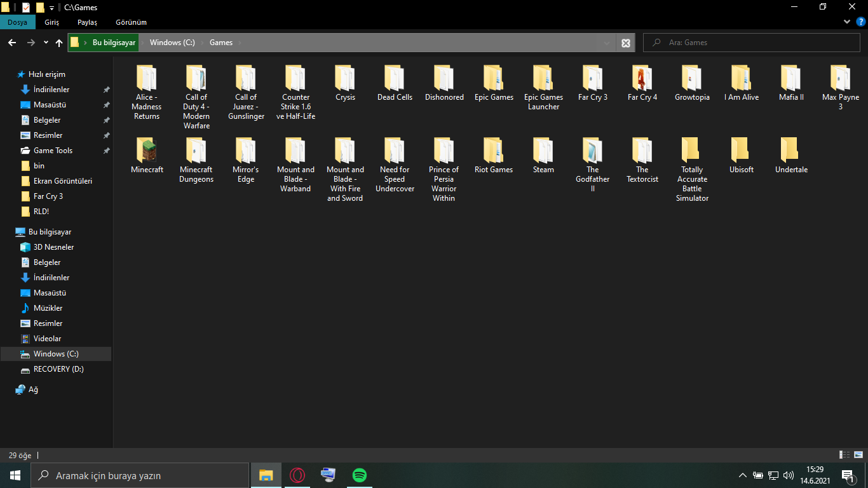Open the Help question mark icon

[x=860, y=22]
